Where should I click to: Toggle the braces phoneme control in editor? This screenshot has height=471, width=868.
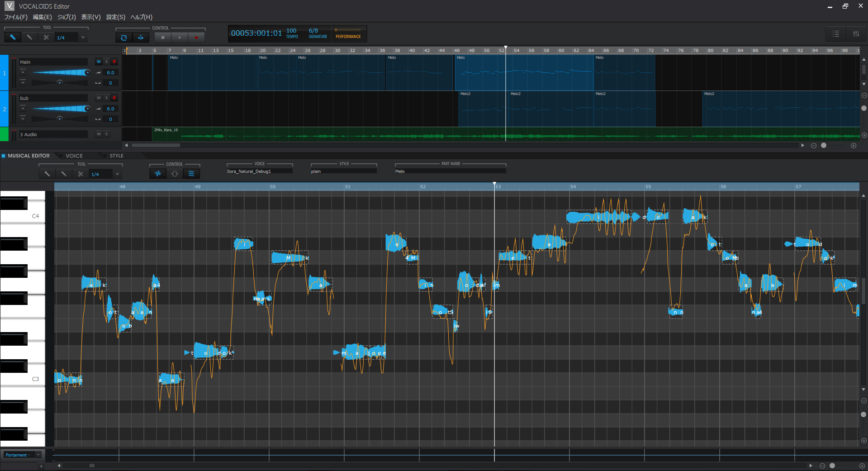tap(175, 174)
